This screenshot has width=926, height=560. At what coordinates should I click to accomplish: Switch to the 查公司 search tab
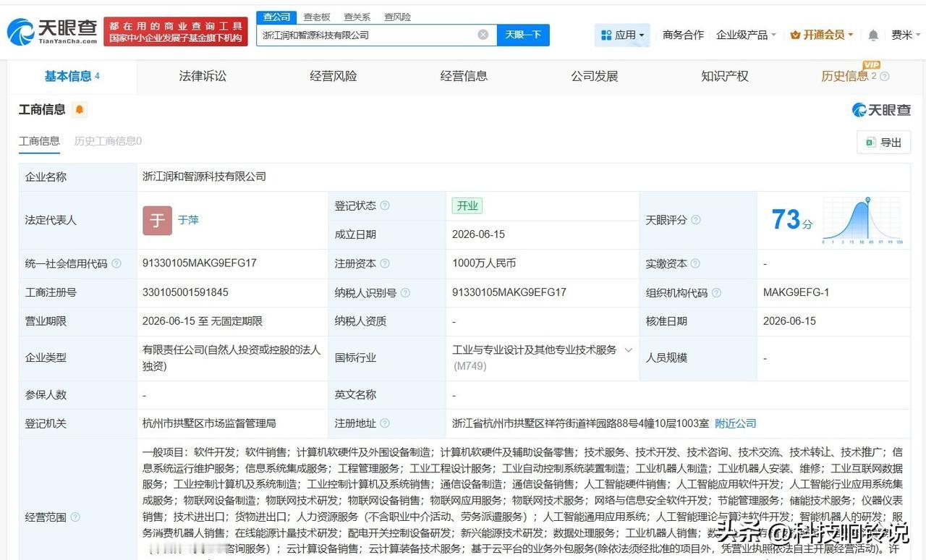(276, 17)
